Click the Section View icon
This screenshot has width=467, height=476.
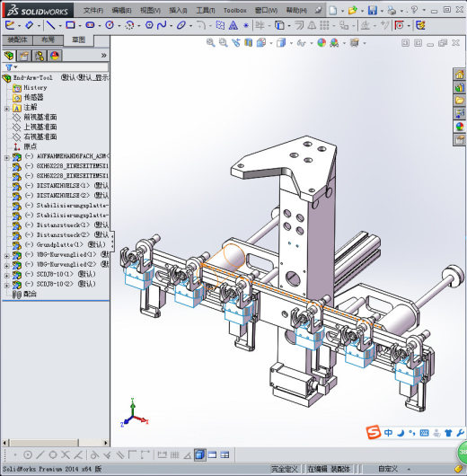(249, 43)
